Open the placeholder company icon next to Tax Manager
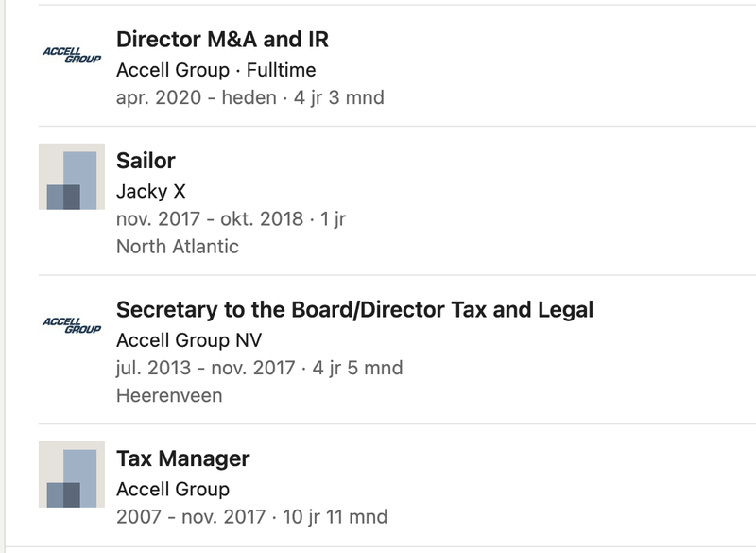The width and height of the screenshot is (756, 553). click(x=72, y=475)
